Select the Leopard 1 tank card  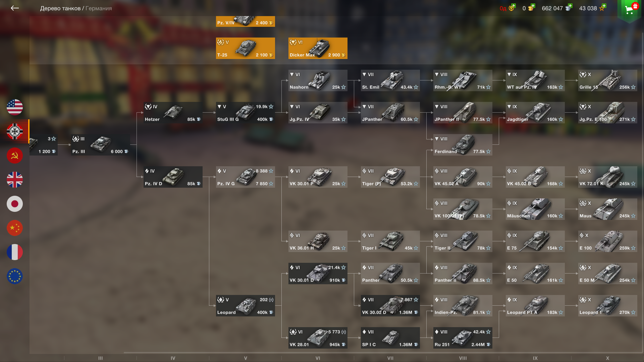pyautogui.click(x=608, y=306)
